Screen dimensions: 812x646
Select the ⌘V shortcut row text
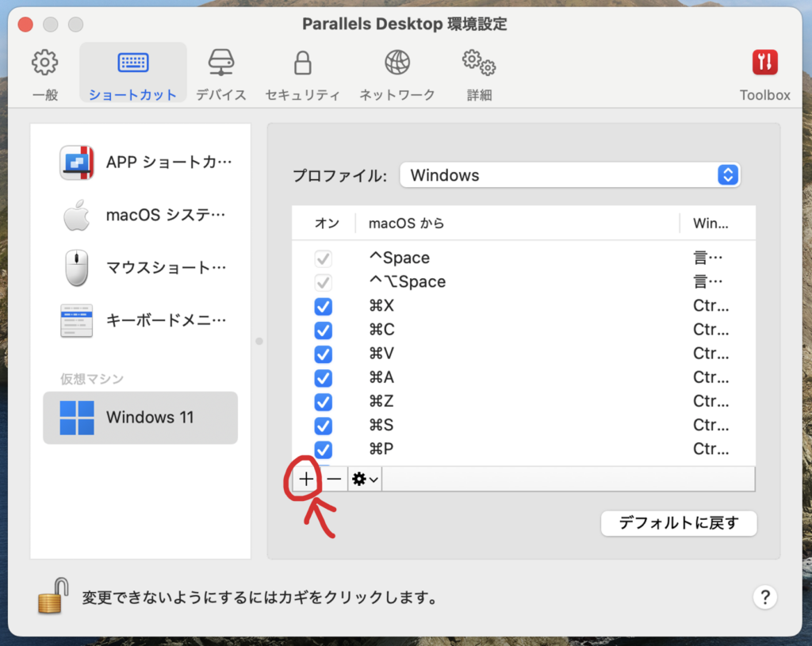tap(381, 353)
